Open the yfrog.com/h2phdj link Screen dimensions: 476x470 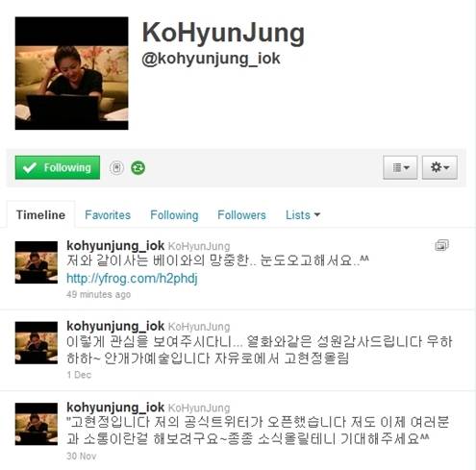tap(132, 278)
